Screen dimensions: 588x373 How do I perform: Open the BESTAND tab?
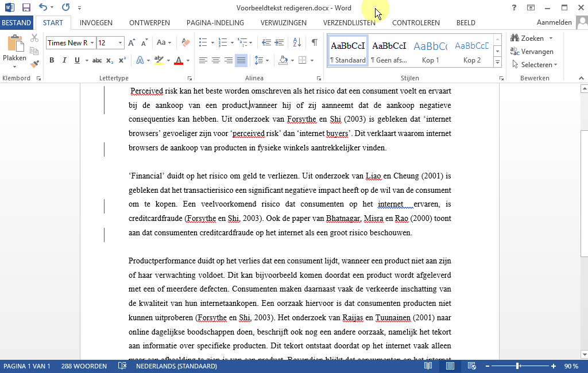[x=16, y=22]
